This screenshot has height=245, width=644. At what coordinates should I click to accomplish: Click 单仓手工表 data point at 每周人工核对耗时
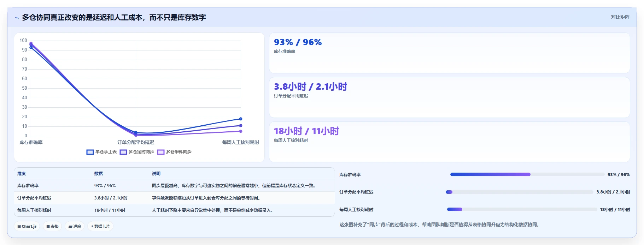pyautogui.click(x=241, y=119)
